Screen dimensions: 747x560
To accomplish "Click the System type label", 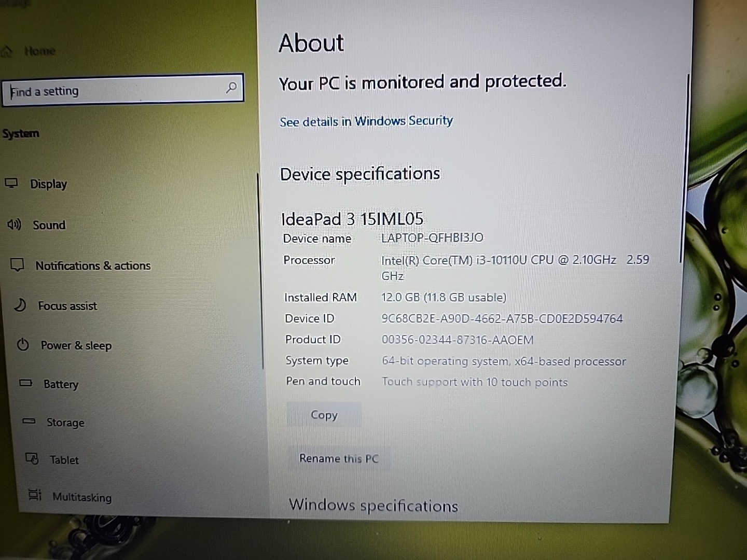I will coord(317,360).
